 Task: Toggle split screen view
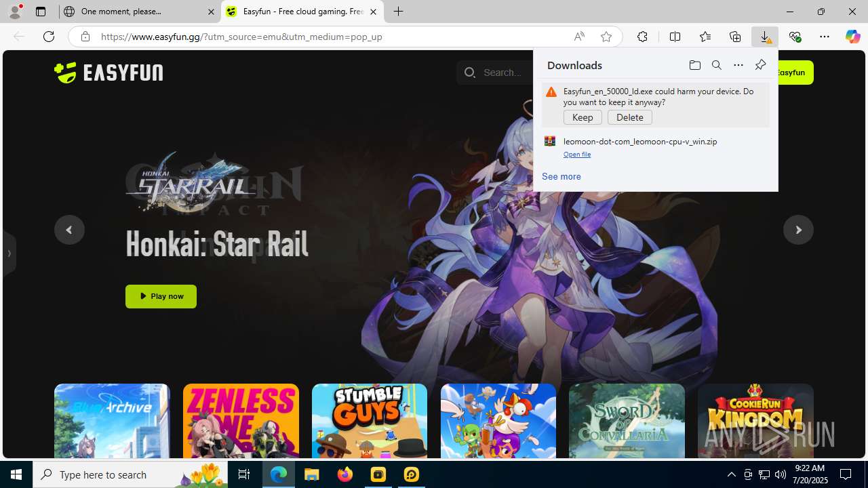(x=675, y=37)
